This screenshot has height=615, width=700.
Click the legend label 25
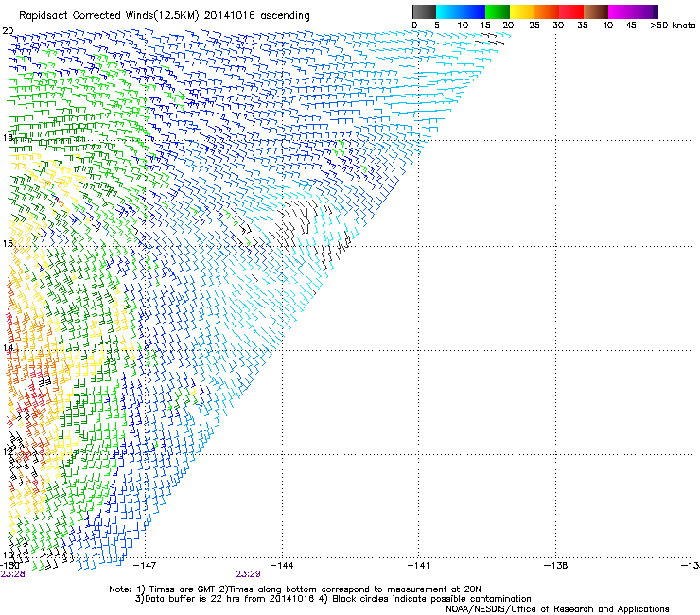[534, 25]
